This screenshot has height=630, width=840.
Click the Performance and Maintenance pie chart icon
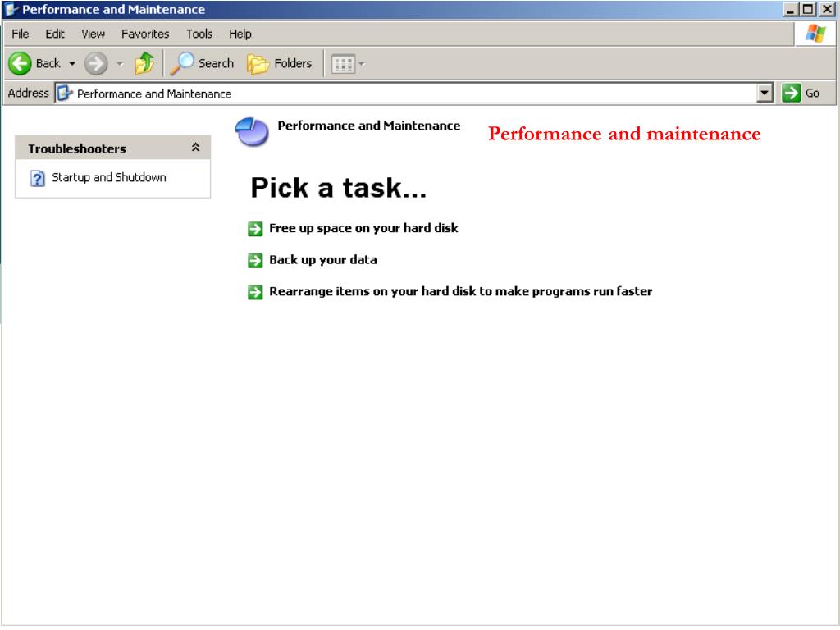pos(252,132)
